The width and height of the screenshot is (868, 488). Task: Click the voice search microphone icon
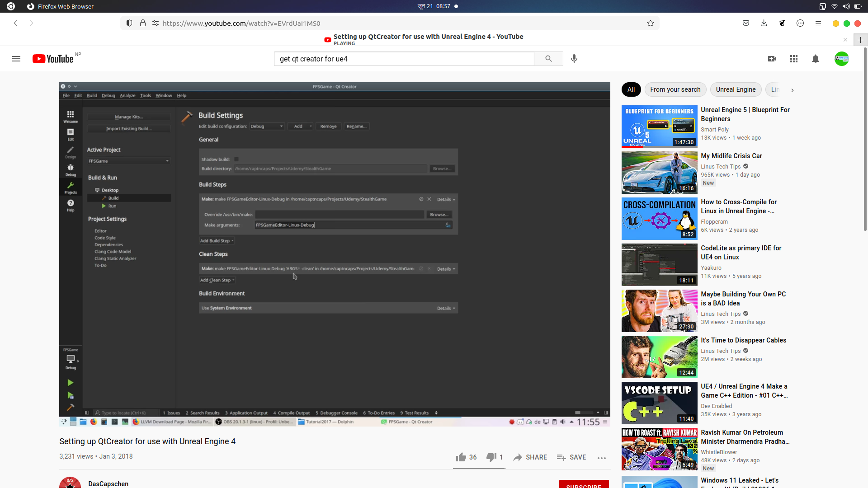(574, 59)
